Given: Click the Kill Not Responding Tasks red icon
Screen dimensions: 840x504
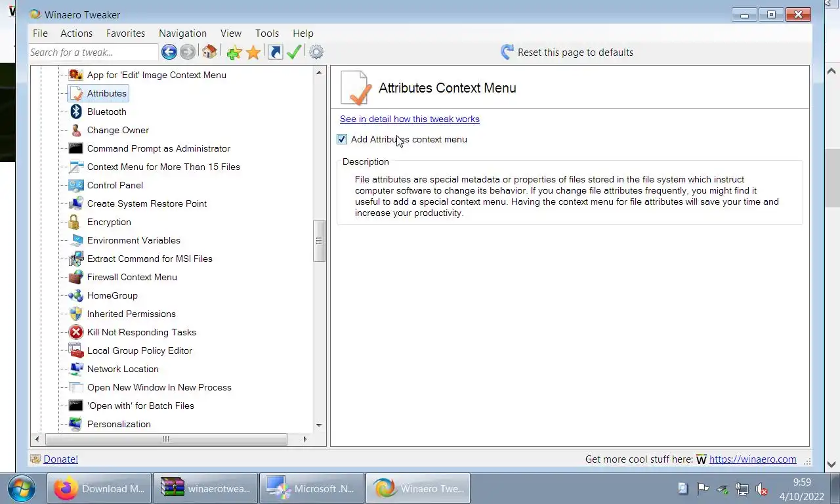Looking at the screenshot, I should click(x=76, y=332).
